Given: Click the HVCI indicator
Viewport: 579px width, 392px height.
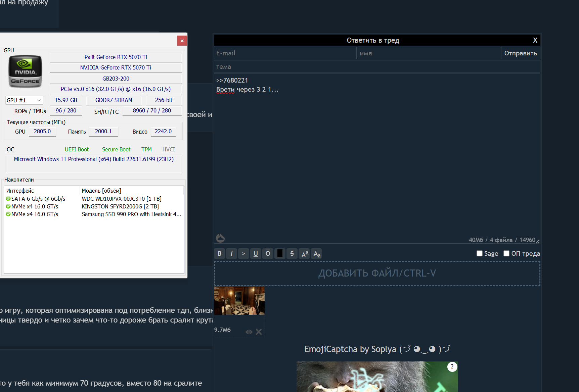Looking at the screenshot, I should 169,149.
